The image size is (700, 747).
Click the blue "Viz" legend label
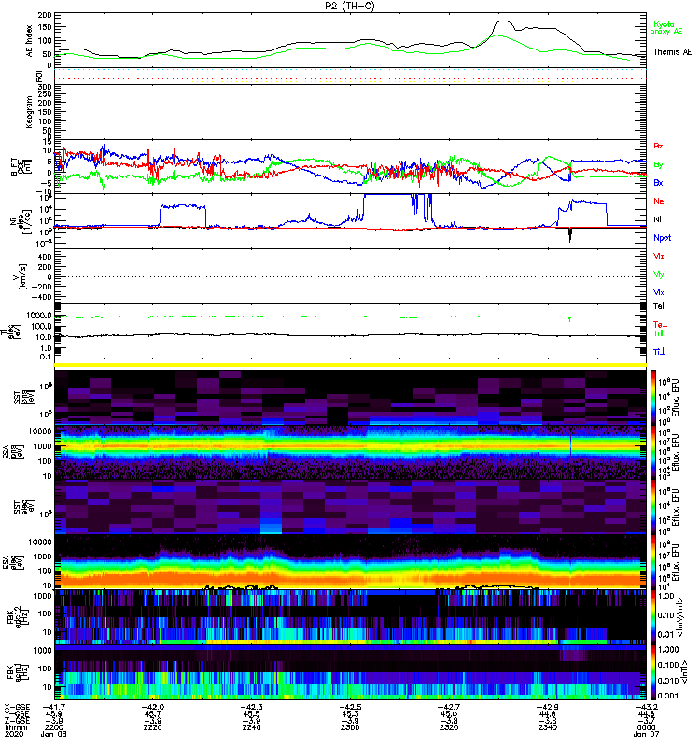pos(658,292)
